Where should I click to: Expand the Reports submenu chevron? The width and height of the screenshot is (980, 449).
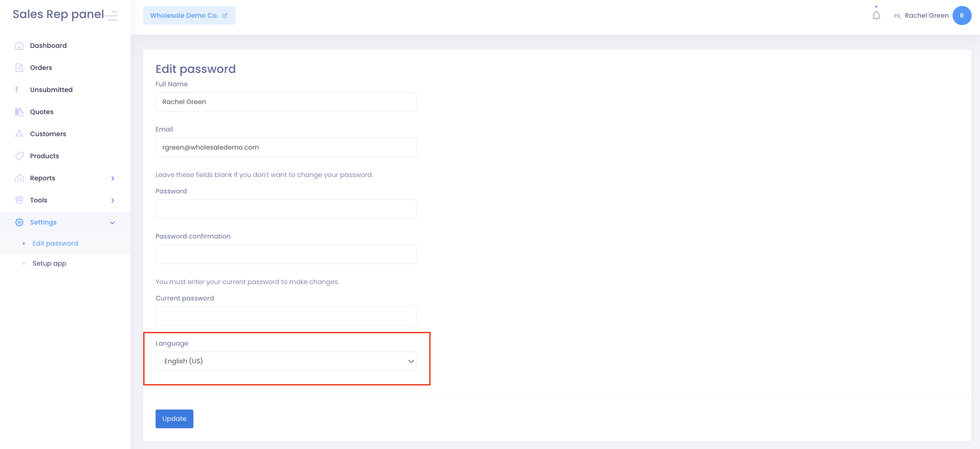[113, 178]
